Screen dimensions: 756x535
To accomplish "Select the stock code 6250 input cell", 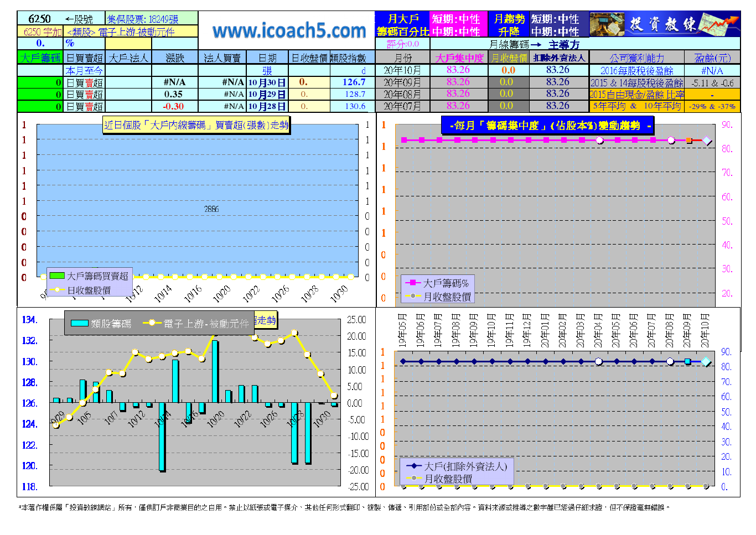I will coord(40,19).
